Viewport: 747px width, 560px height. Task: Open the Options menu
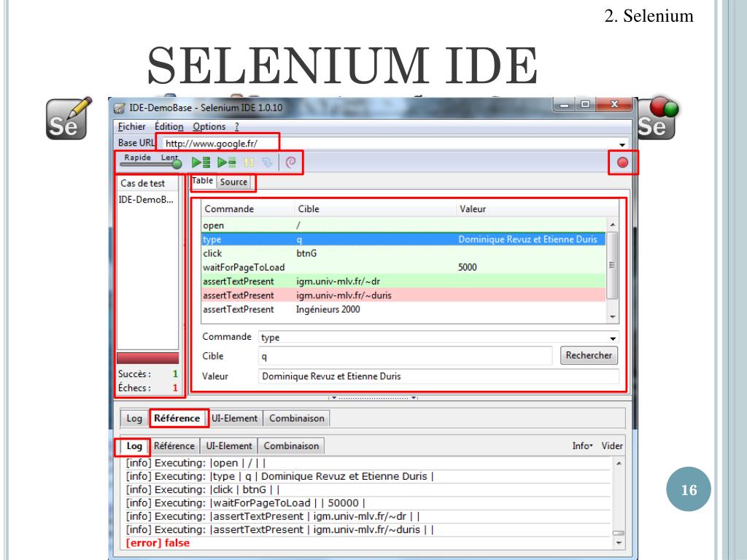click(209, 126)
